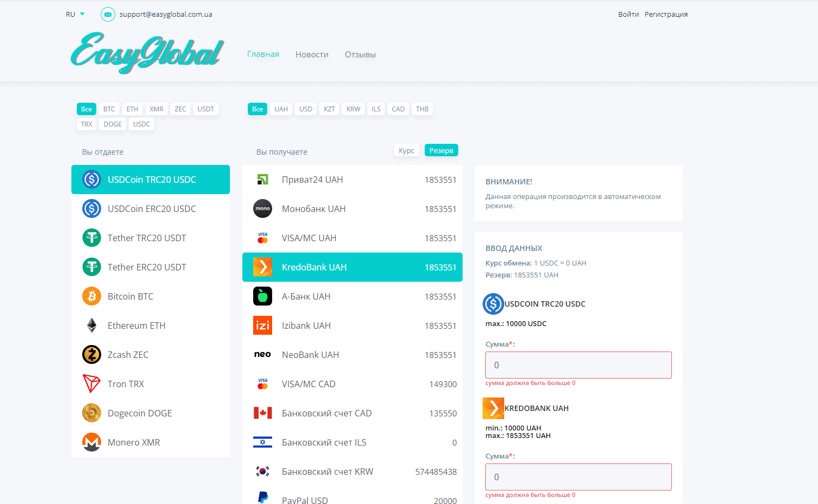Click the Zcash ZEC icon
Viewport: 818px width, 504px height.
pos(91,354)
